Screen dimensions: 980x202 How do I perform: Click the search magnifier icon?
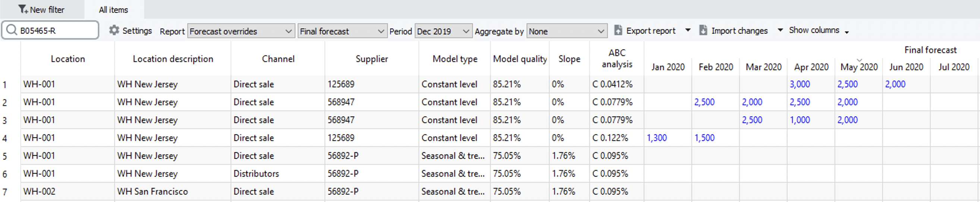click(x=12, y=30)
